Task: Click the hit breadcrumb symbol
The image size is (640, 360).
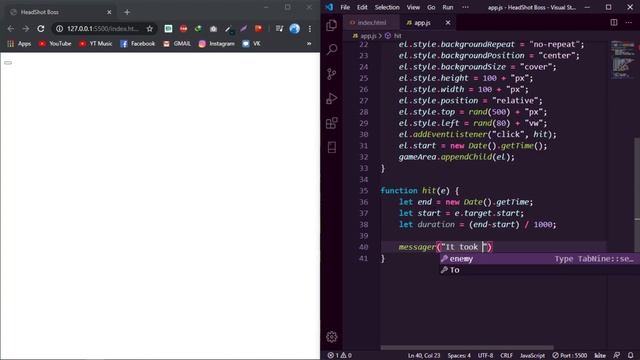Action: (x=393, y=36)
